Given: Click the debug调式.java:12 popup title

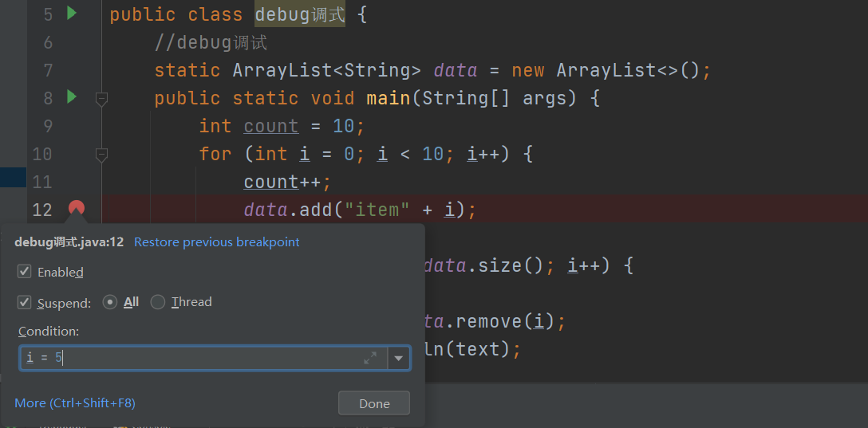Looking at the screenshot, I should 69,241.
